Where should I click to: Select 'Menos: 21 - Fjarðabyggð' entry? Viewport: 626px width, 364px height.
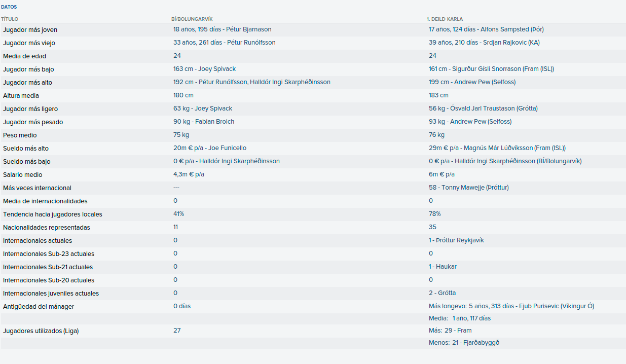click(464, 343)
